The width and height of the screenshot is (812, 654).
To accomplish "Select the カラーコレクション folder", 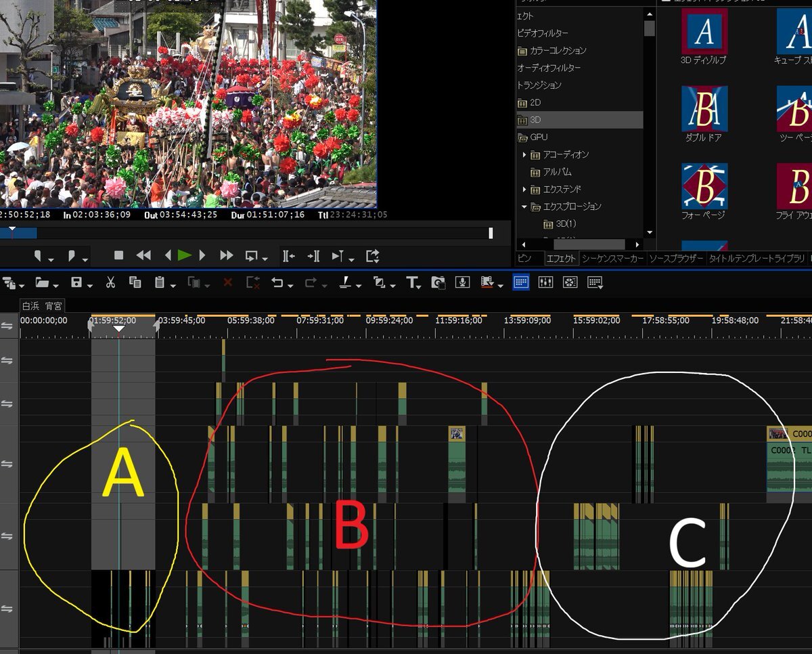I will [552, 51].
